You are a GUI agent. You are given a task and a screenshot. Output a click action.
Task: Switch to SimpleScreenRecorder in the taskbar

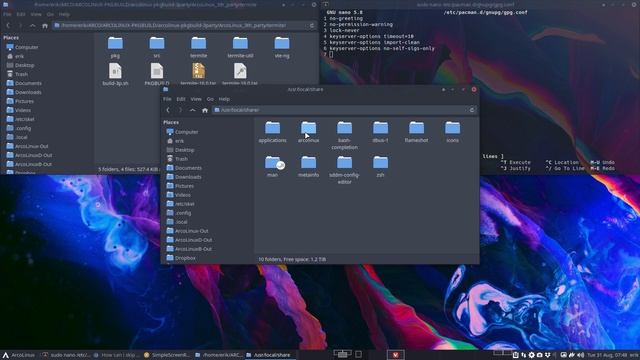pyautogui.click(x=167, y=355)
